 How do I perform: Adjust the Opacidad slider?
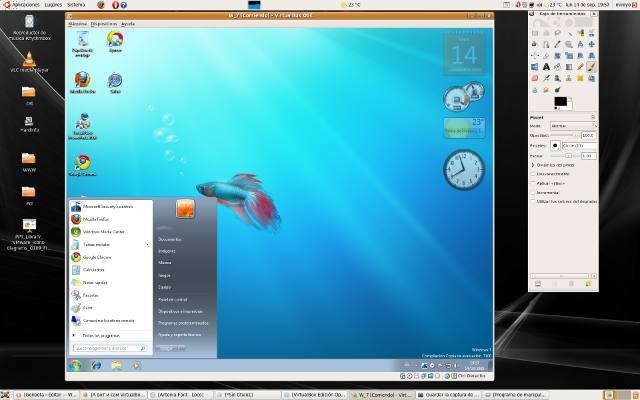(x=563, y=135)
